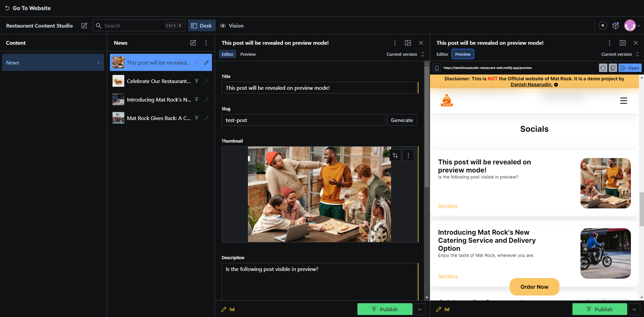Click the published icon on Mat Rock Gives Back row
Screen dimensions: 644x317
[x=197, y=118]
